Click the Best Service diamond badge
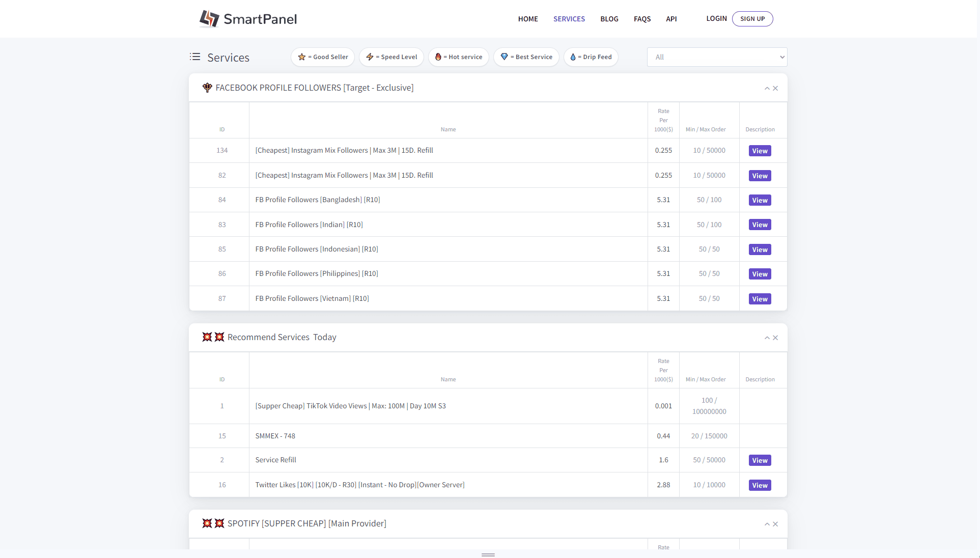This screenshot has height=558, width=980. click(x=526, y=57)
